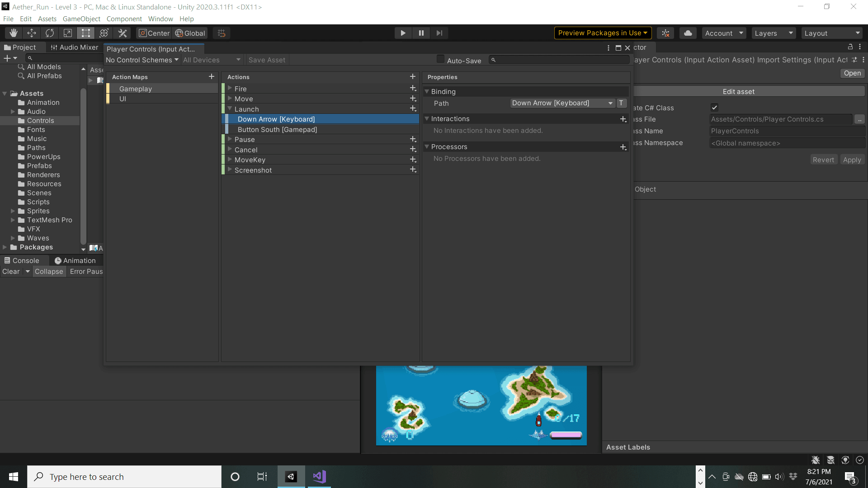This screenshot has height=488, width=868.
Task: Add a new interaction plus icon
Action: (623, 119)
